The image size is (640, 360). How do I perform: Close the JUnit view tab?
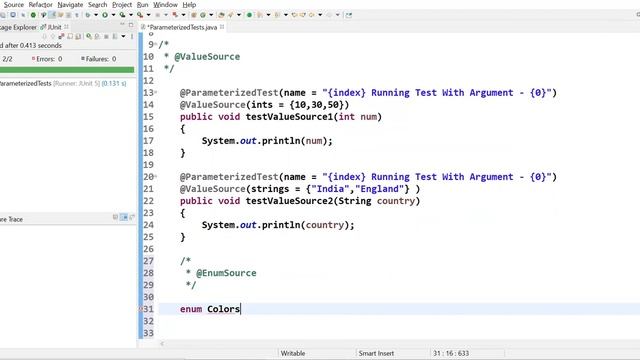point(66,27)
